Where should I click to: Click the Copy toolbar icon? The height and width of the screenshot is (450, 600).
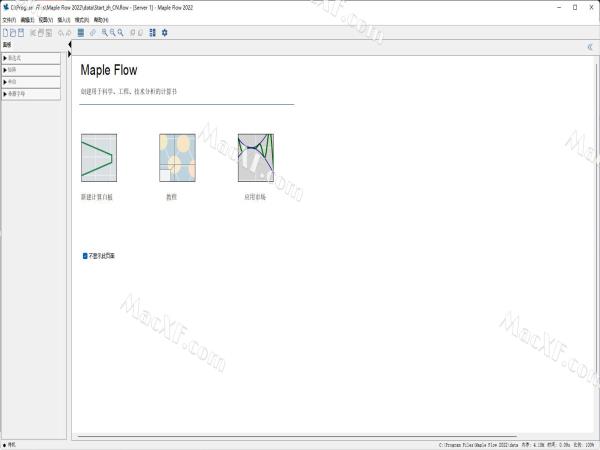click(x=41, y=33)
